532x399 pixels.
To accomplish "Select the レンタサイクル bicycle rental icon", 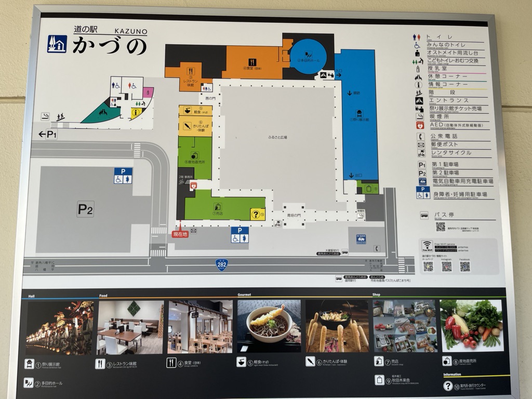I will click(x=420, y=153).
